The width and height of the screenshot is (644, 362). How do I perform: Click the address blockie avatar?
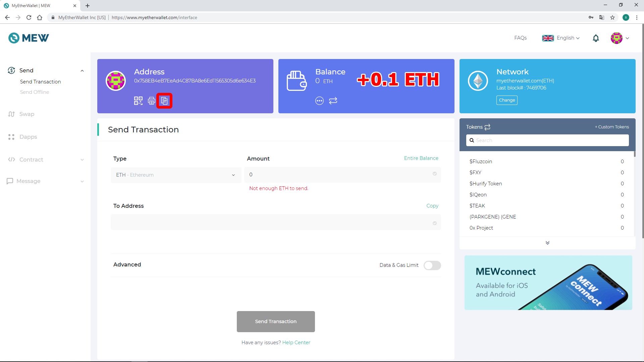116,80
